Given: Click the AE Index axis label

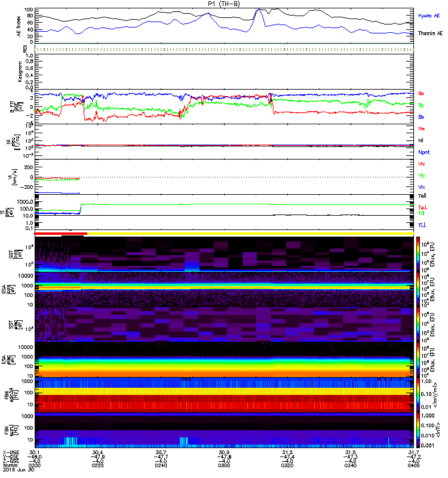Looking at the screenshot, I should tap(19, 26).
